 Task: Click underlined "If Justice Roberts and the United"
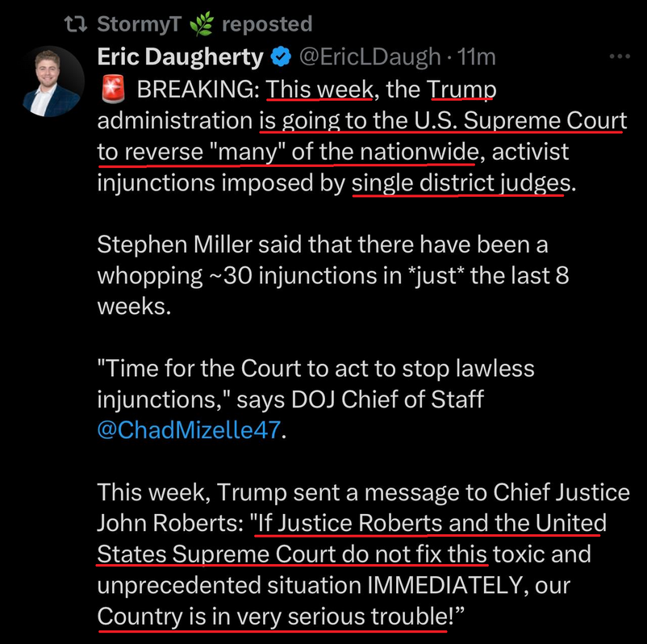coord(428,523)
